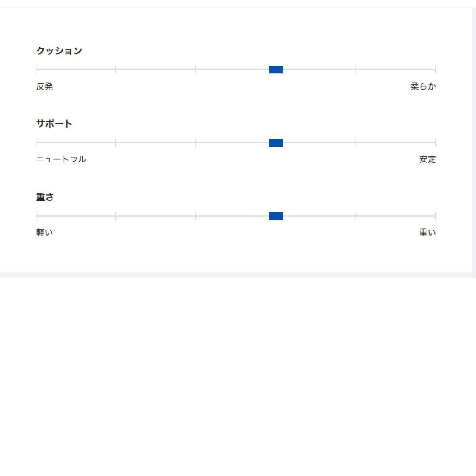This screenshot has width=476, height=476.
Task: Click the blue handle on the クッション slider
Action: point(276,70)
